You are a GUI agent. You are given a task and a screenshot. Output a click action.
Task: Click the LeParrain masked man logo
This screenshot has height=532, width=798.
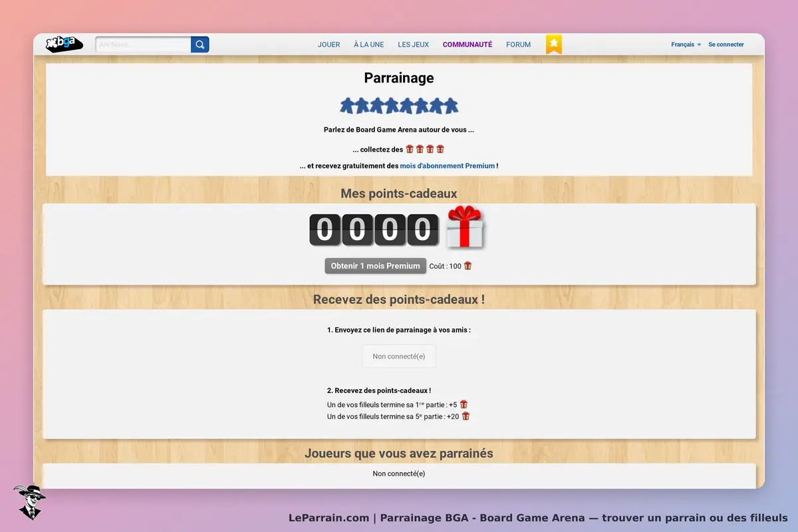pos(29,502)
